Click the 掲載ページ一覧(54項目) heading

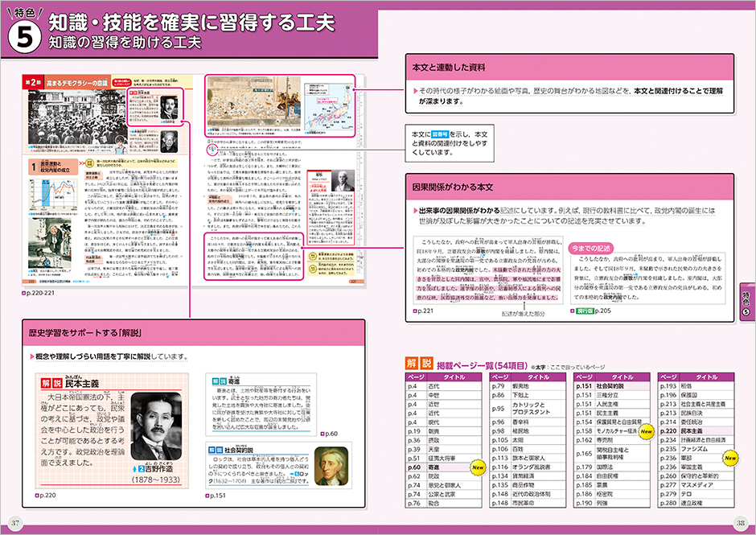point(482,365)
